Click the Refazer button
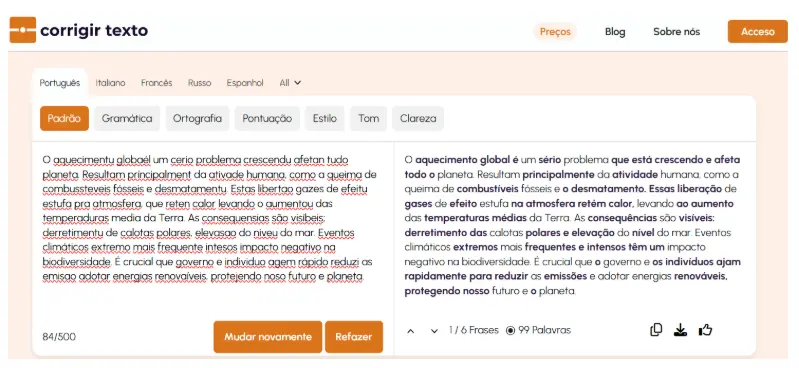This screenshot has height=368, width=799. 354,336
